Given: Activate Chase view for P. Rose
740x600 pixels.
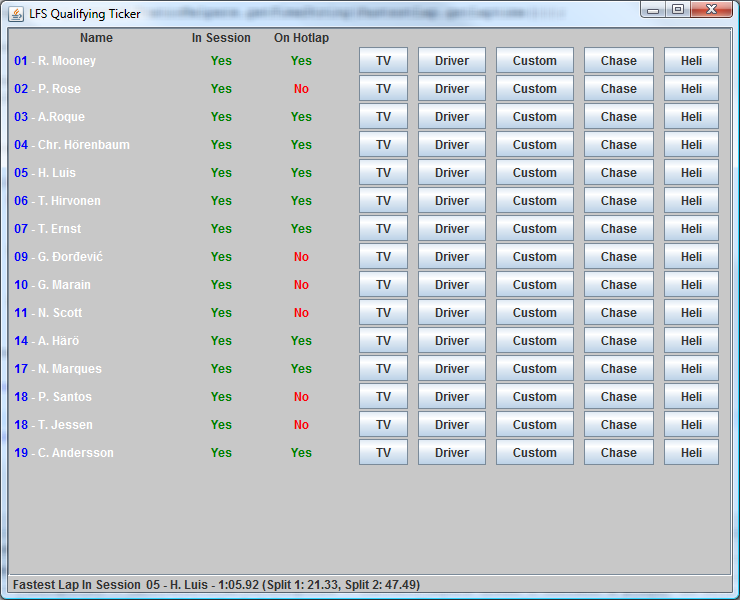Looking at the screenshot, I should 619,88.
